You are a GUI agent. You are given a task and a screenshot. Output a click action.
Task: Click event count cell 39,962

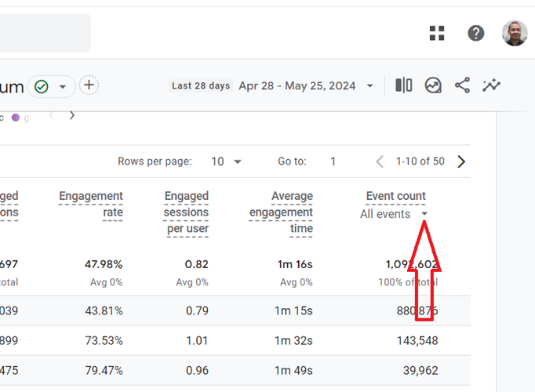click(420, 371)
